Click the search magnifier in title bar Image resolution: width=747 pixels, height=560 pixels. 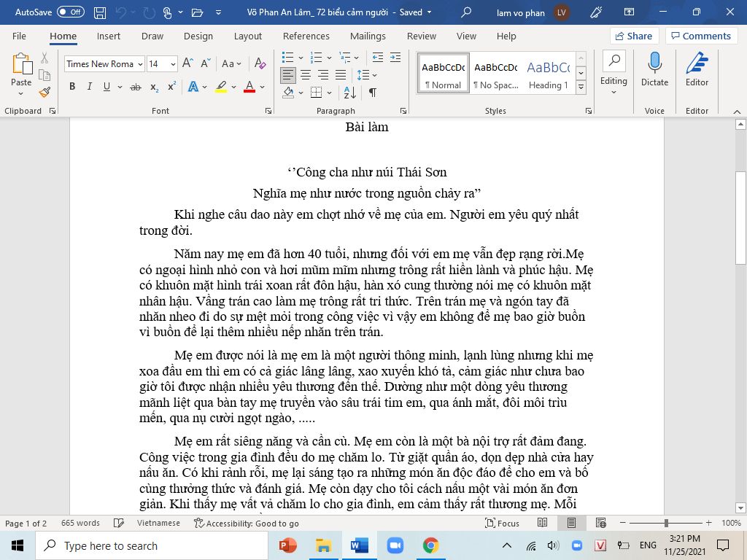click(x=466, y=12)
